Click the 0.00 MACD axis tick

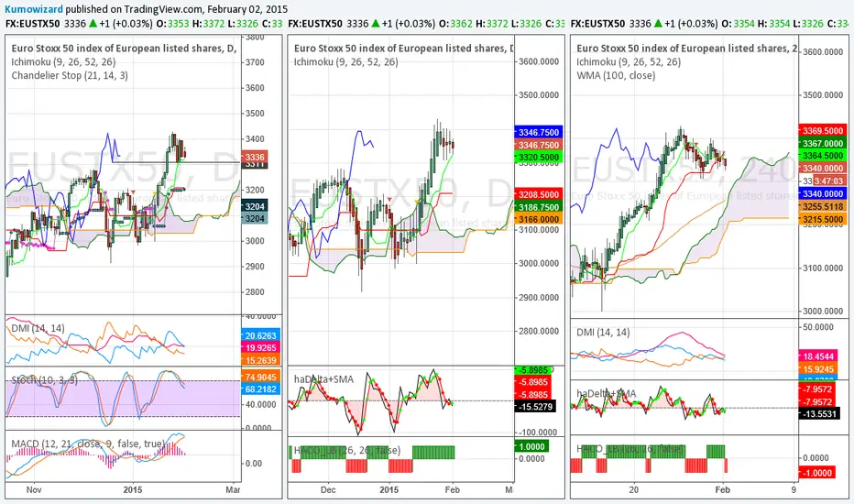coord(255,463)
